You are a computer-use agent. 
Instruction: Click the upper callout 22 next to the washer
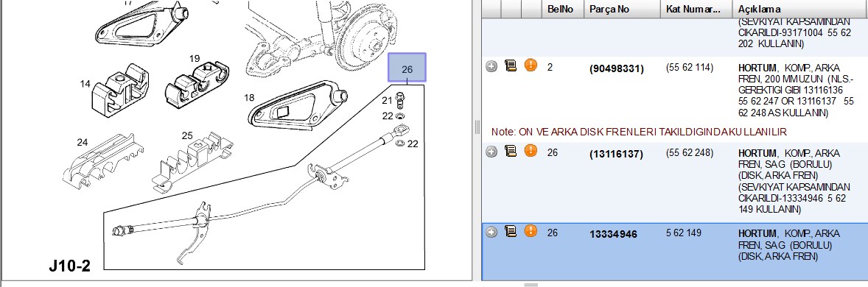point(387,116)
